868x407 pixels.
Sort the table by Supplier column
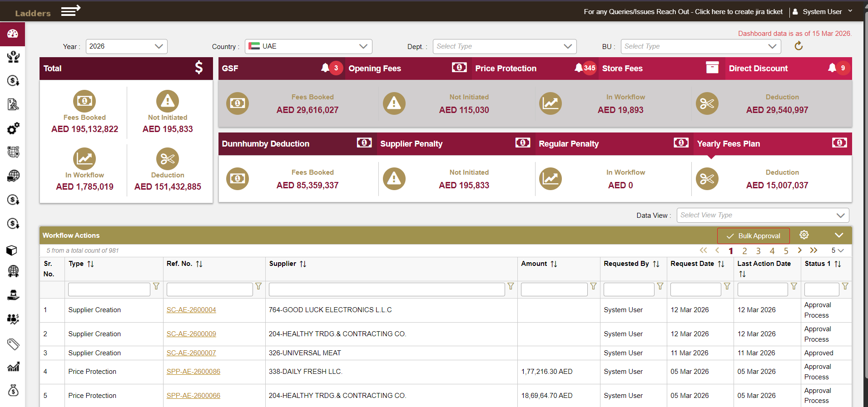(x=303, y=264)
